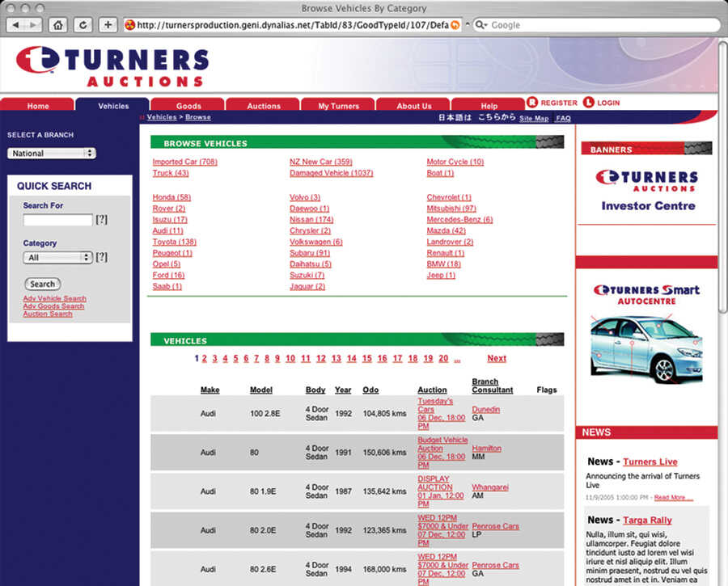Open the Select a Branch National dropdown
The image size is (728, 586).
(52, 153)
